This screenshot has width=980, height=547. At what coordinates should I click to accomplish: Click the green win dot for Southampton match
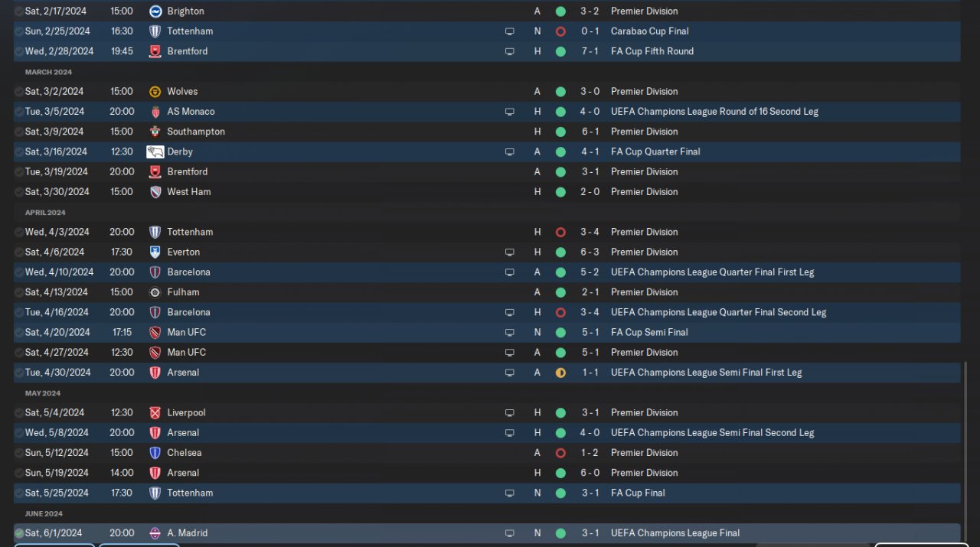pyautogui.click(x=560, y=132)
